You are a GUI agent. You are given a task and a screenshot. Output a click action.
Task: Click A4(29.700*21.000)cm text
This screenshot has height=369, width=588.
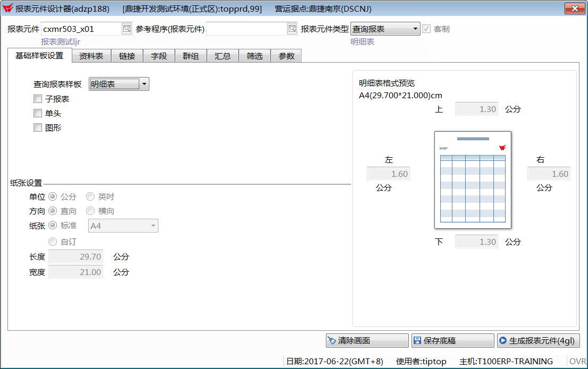(x=400, y=96)
